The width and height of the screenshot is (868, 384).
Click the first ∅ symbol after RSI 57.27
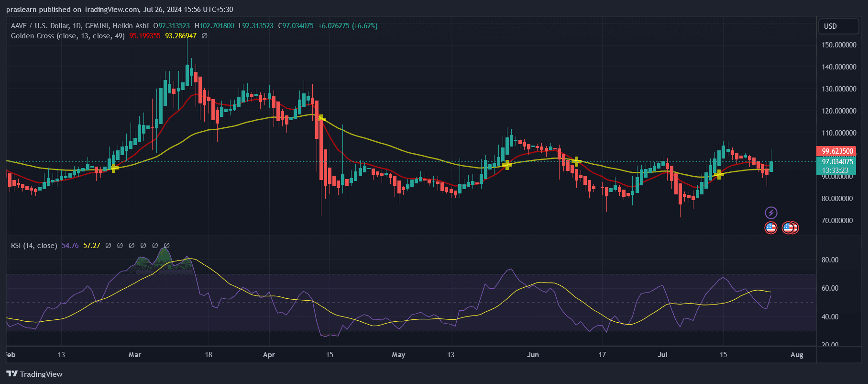pyautogui.click(x=108, y=246)
